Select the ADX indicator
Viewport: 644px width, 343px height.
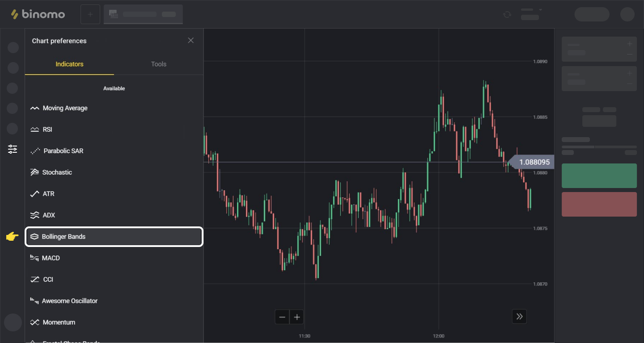tap(114, 215)
